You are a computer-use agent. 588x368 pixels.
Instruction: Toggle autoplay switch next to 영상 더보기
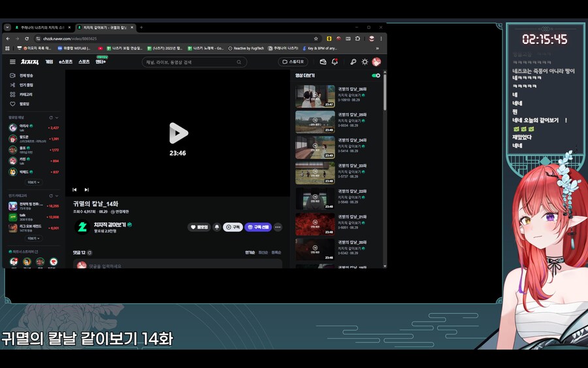[x=376, y=75]
